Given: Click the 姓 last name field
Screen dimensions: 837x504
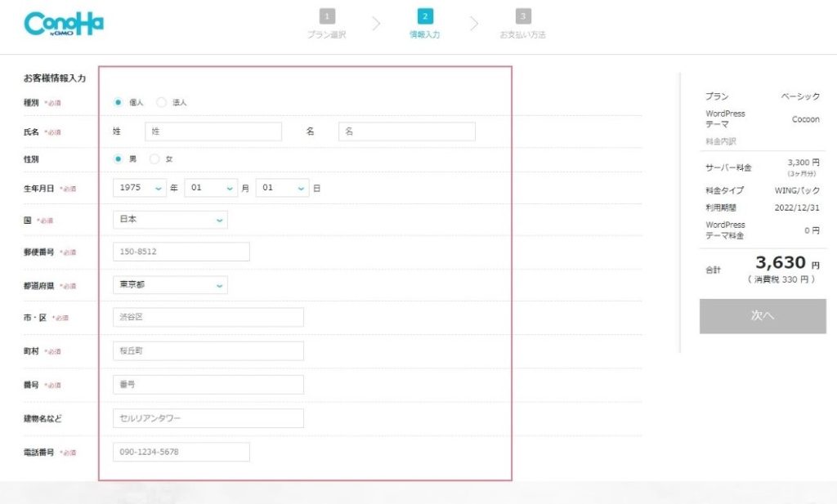Looking at the screenshot, I should (213, 132).
